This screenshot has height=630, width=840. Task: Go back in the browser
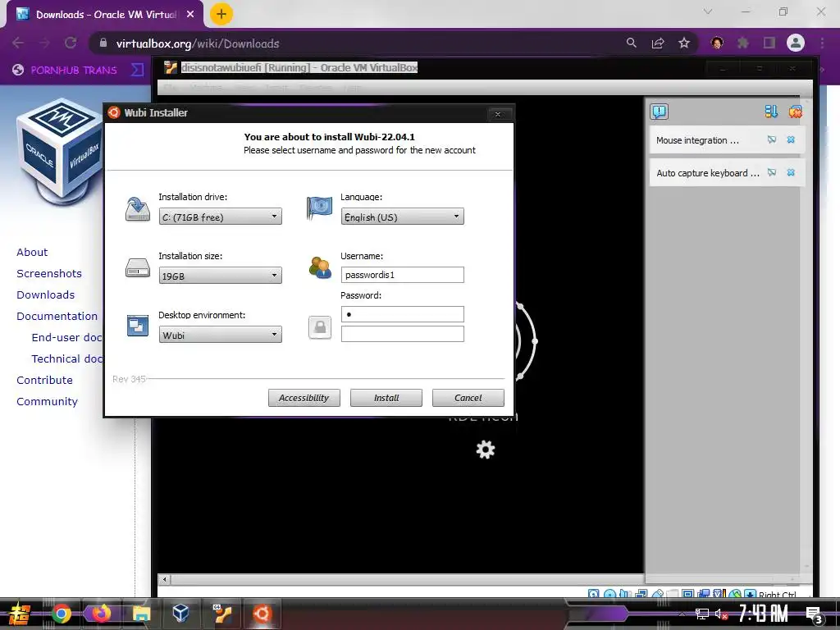click(18, 43)
